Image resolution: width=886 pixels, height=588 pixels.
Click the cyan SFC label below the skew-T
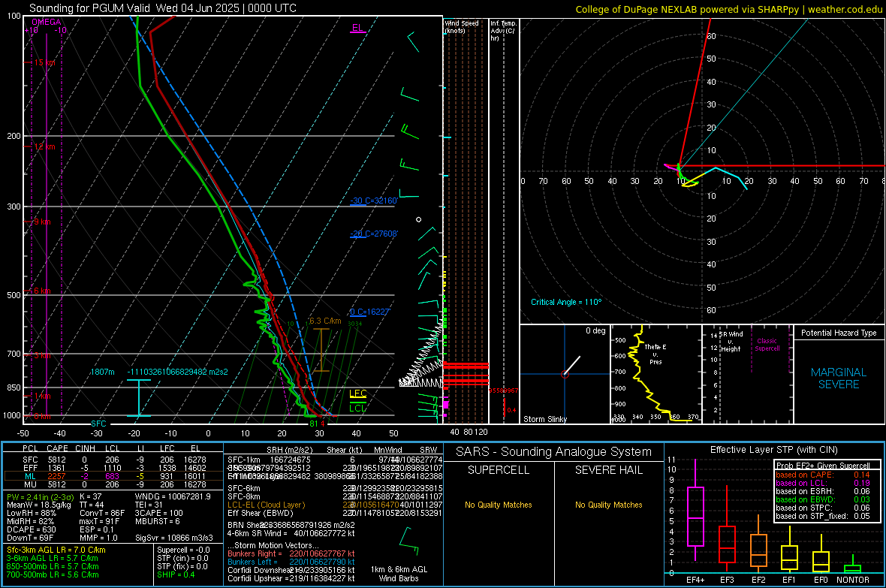[x=98, y=424]
